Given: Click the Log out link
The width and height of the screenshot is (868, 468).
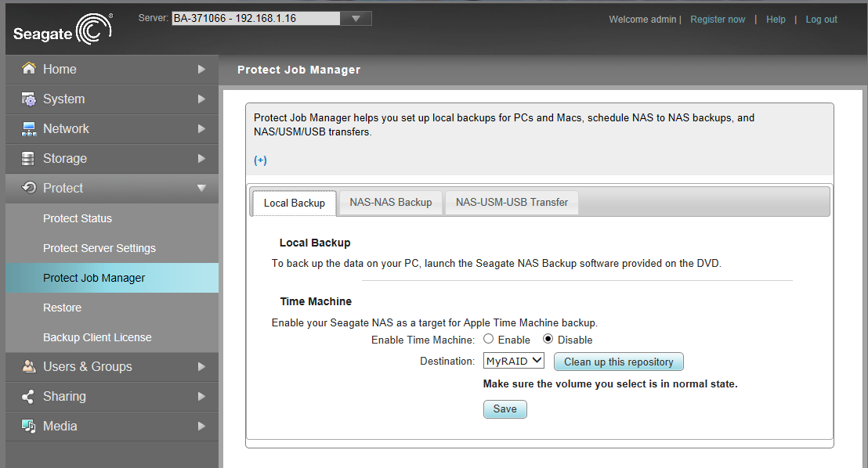Looking at the screenshot, I should 821,20.
